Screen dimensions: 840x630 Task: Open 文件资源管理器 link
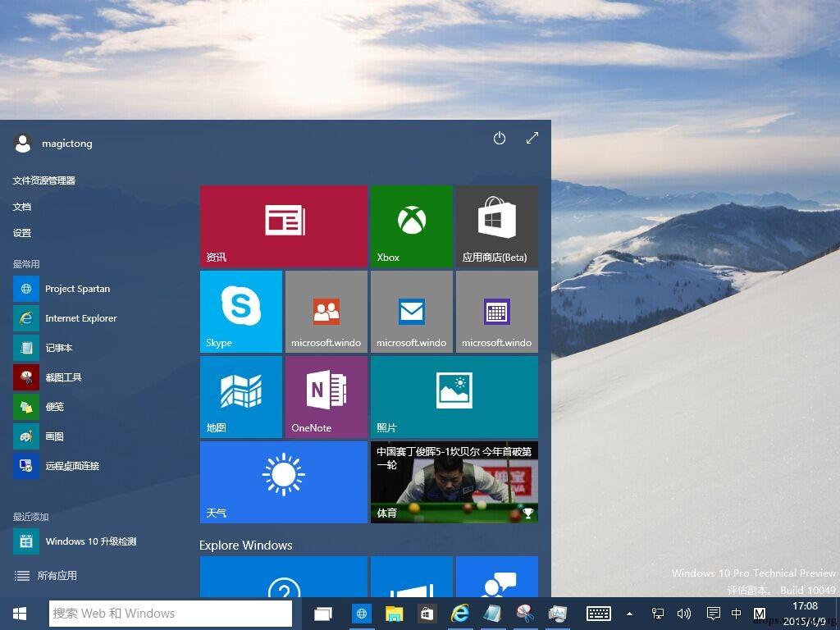click(x=43, y=180)
